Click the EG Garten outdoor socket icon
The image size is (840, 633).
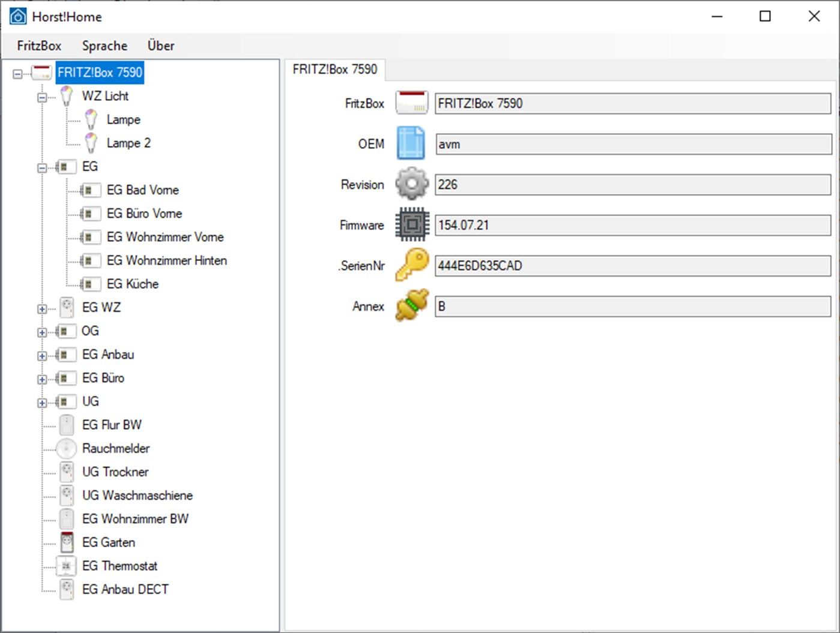coord(67,542)
